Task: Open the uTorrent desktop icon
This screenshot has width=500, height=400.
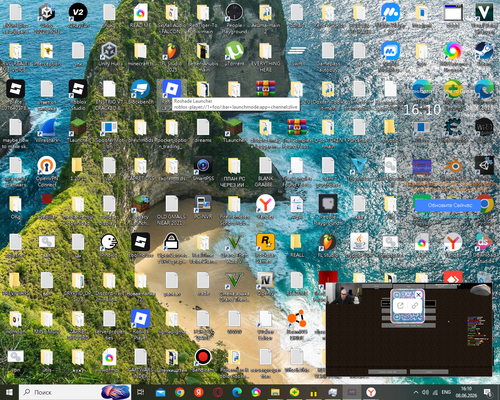Action: 234,52
